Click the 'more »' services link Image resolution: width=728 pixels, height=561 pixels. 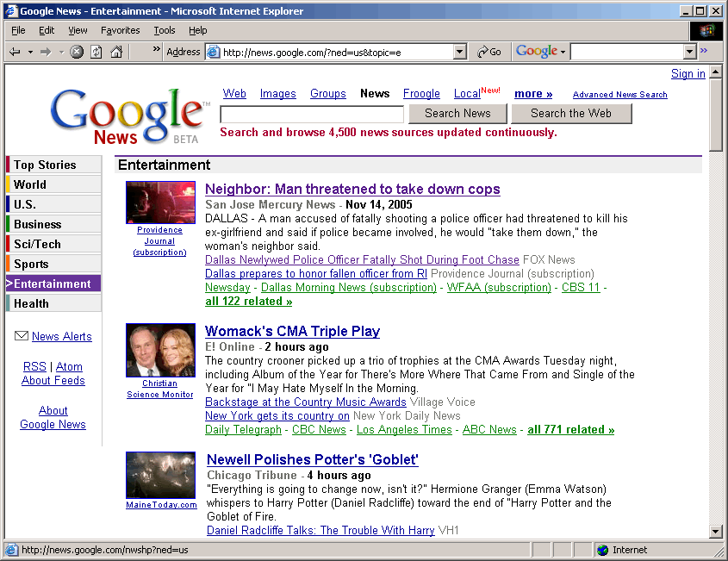coord(533,94)
